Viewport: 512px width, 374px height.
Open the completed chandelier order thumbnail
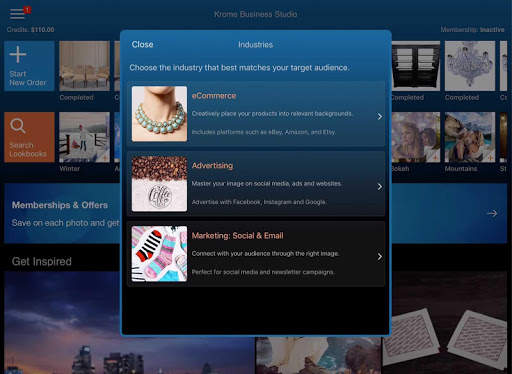[x=470, y=66]
